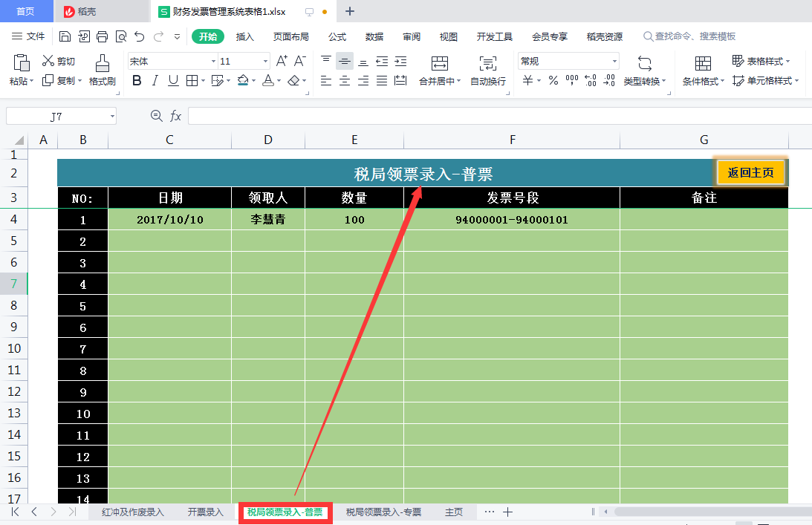
Task: Switch to the 插入 ribbon tab
Action: (244, 37)
